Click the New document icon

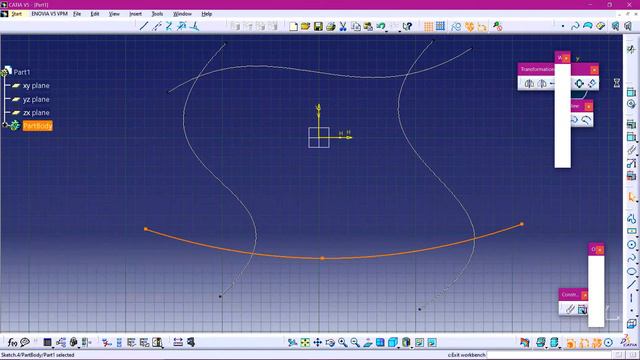pyautogui.click(x=293, y=27)
